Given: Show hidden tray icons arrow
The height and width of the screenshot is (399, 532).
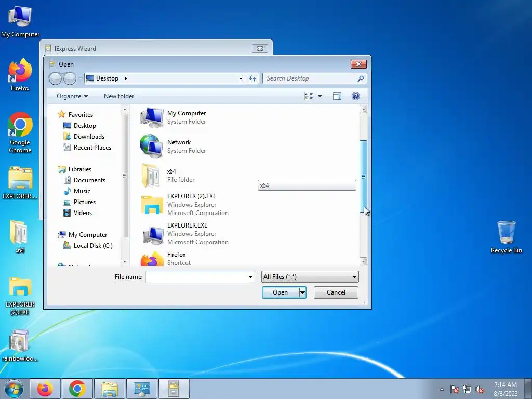Looking at the screenshot, I should 442,389.
